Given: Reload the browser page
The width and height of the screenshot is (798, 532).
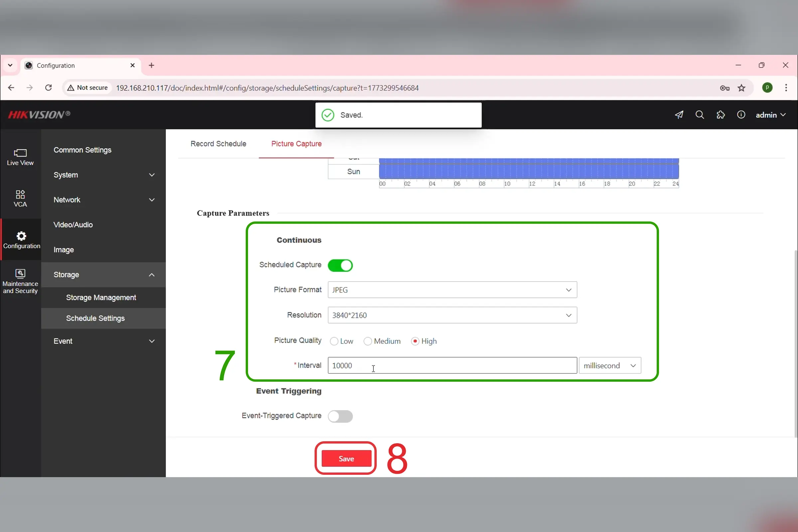Looking at the screenshot, I should [x=49, y=88].
